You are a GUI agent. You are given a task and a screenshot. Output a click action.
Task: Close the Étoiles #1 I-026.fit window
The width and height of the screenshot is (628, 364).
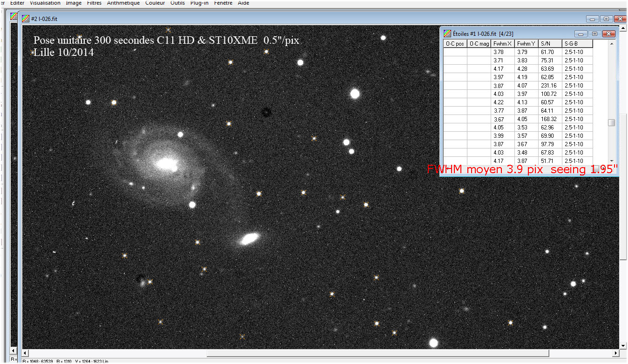tap(609, 34)
